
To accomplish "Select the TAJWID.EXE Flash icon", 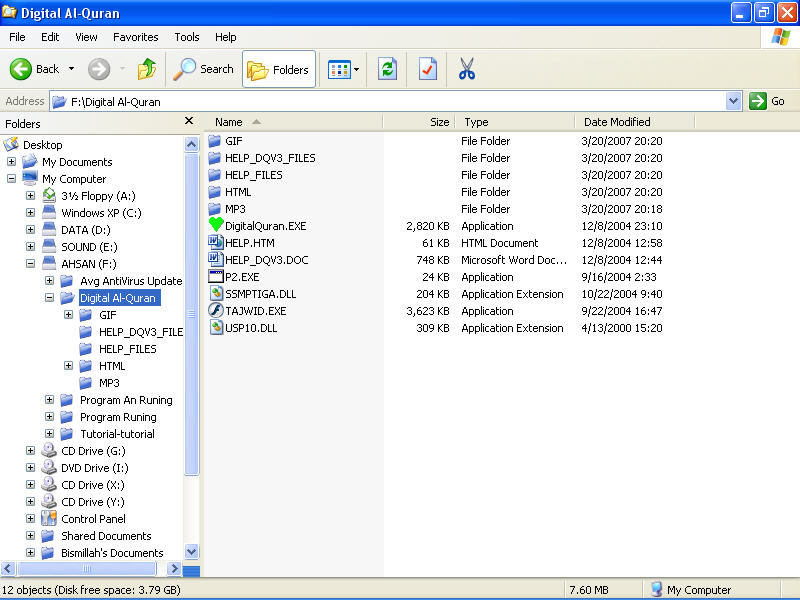I will pyautogui.click(x=216, y=310).
